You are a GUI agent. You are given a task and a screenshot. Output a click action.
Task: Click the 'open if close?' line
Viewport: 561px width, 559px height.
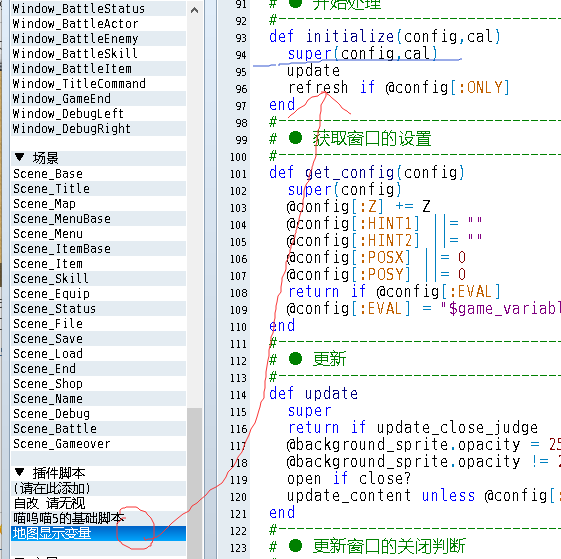point(349,479)
